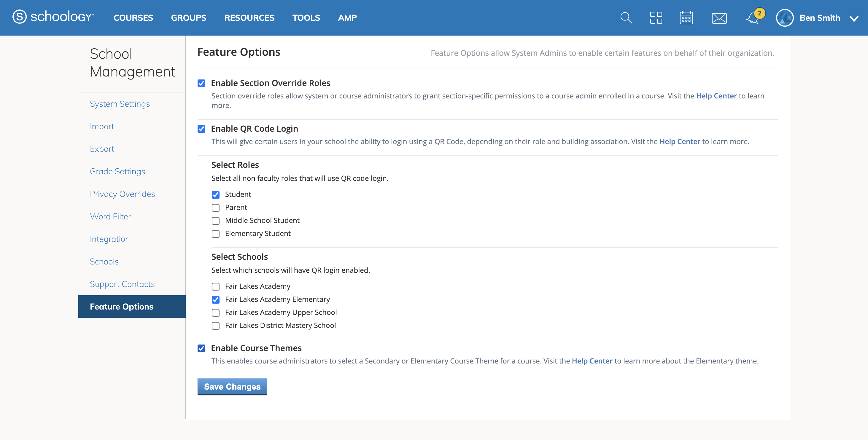Open the Resources menu

(x=249, y=18)
